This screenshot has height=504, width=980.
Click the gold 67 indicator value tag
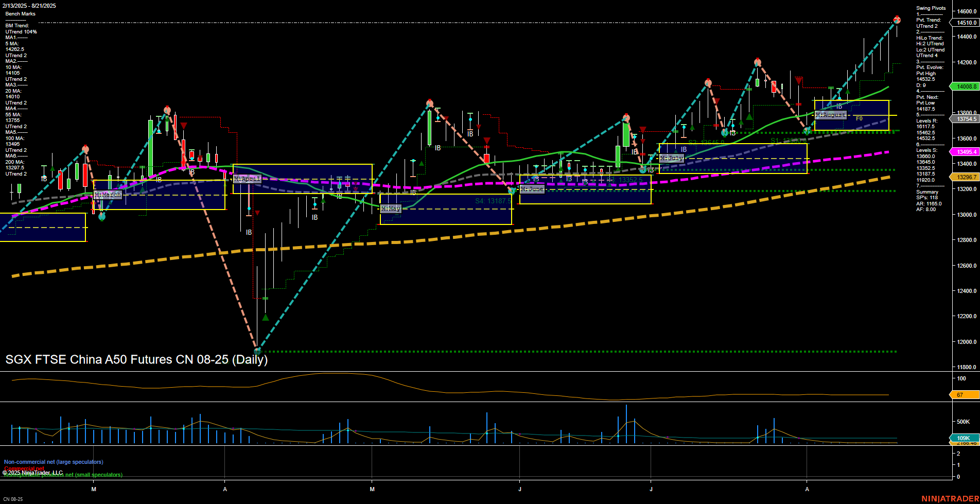(x=959, y=395)
